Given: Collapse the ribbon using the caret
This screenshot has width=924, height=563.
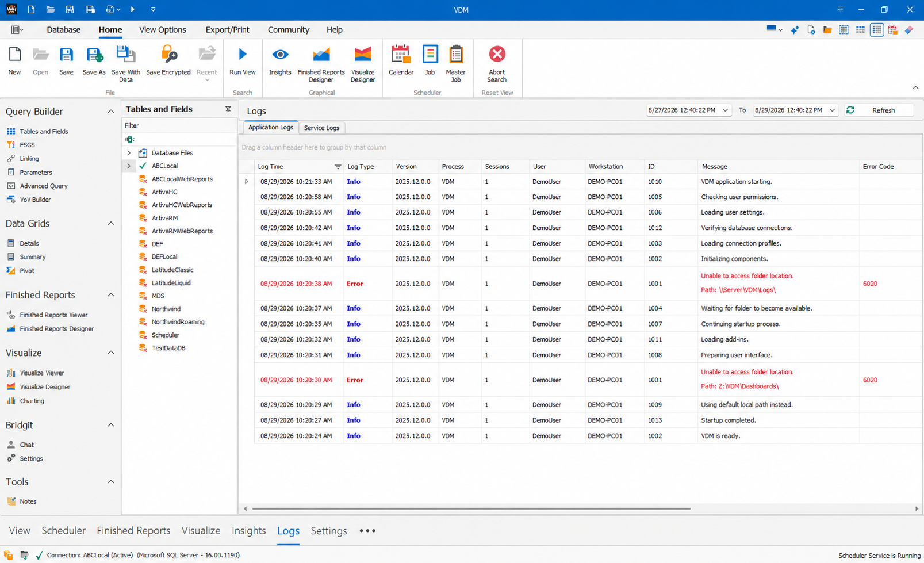Looking at the screenshot, I should click(915, 88).
